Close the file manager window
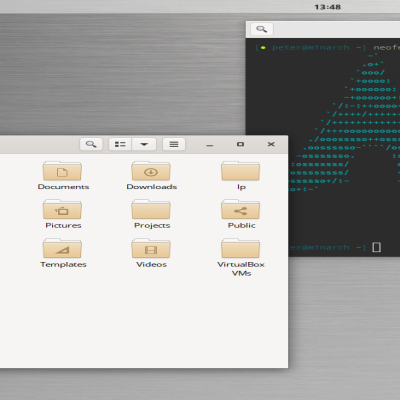Screen dimensions: 400x400 tap(271, 144)
